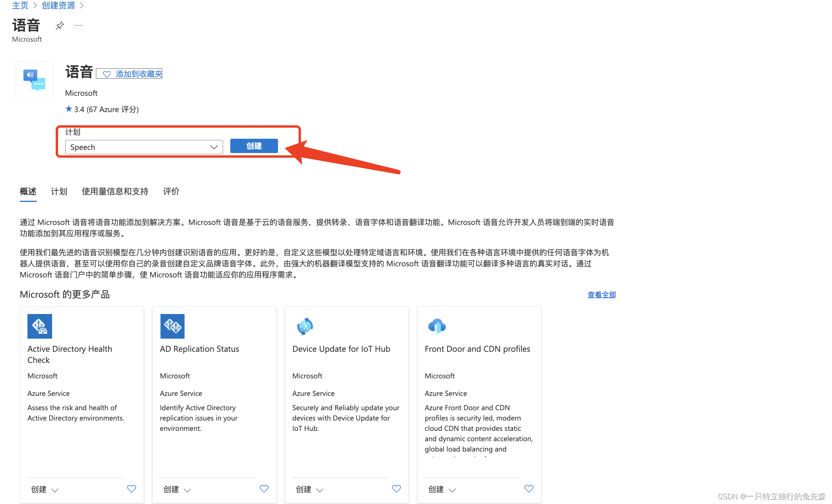This screenshot has height=504, width=832.
Task: Favorite the Active Directory Health Check card
Action: [132, 488]
